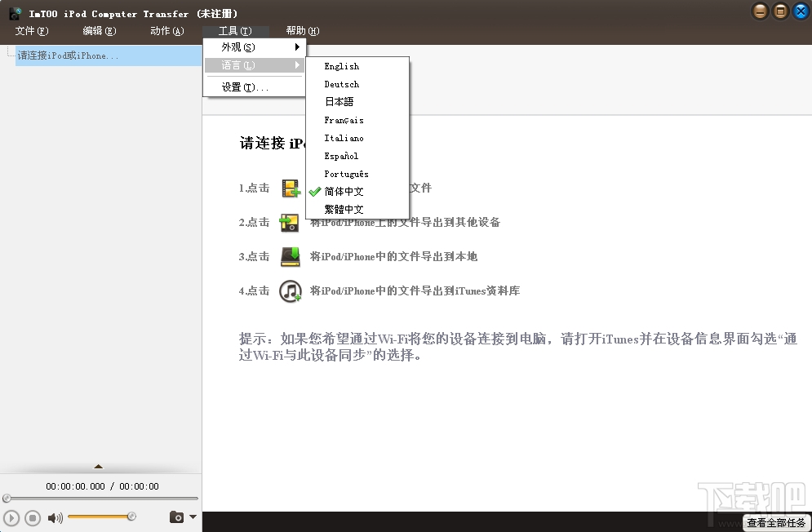812x532 pixels.
Task: Click the export to other device icon
Action: (x=289, y=221)
